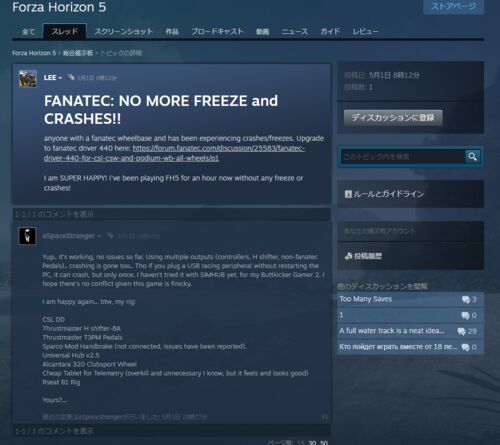Click the pin icon next to commenter name
Viewport: 500px width, 445px height.
coord(110,236)
